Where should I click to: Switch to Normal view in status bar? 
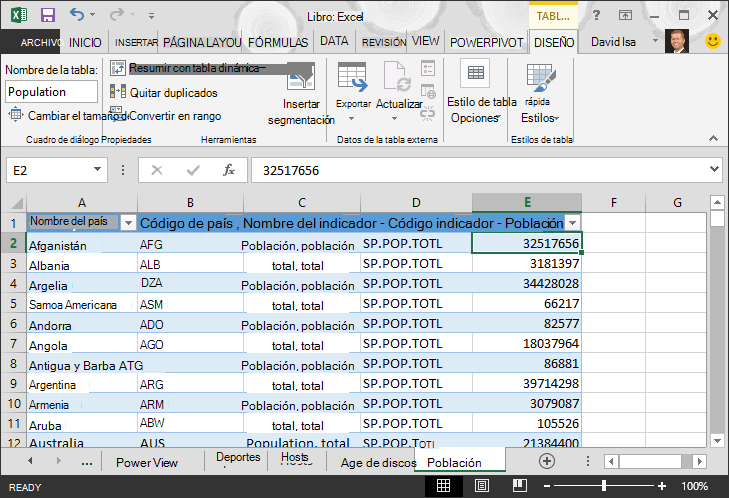point(444,486)
